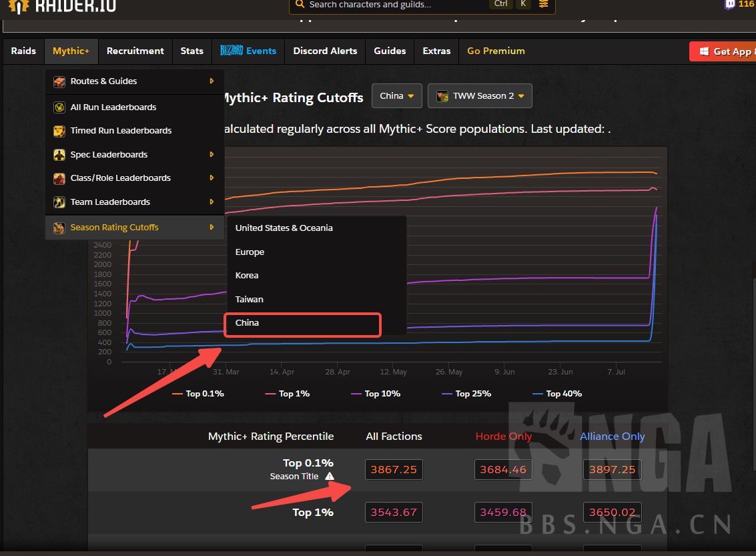The image size is (756, 556).
Task: Open the Go Premium link
Action: pyautogui.click(x=496, y=51)
